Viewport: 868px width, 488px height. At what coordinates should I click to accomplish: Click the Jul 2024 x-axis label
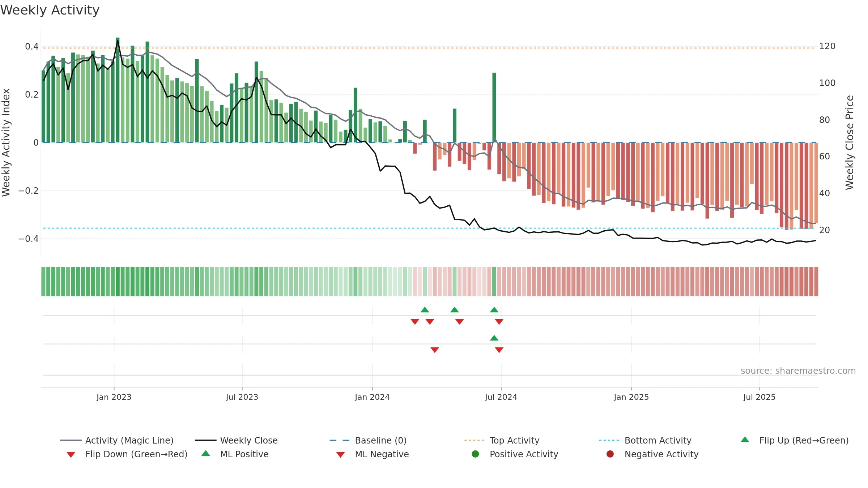501,397
